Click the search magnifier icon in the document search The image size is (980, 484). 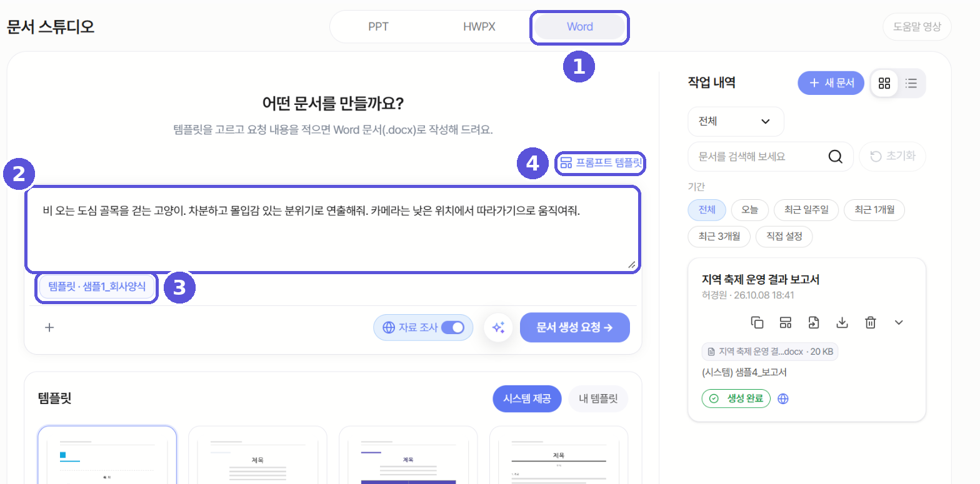(835, 156)
